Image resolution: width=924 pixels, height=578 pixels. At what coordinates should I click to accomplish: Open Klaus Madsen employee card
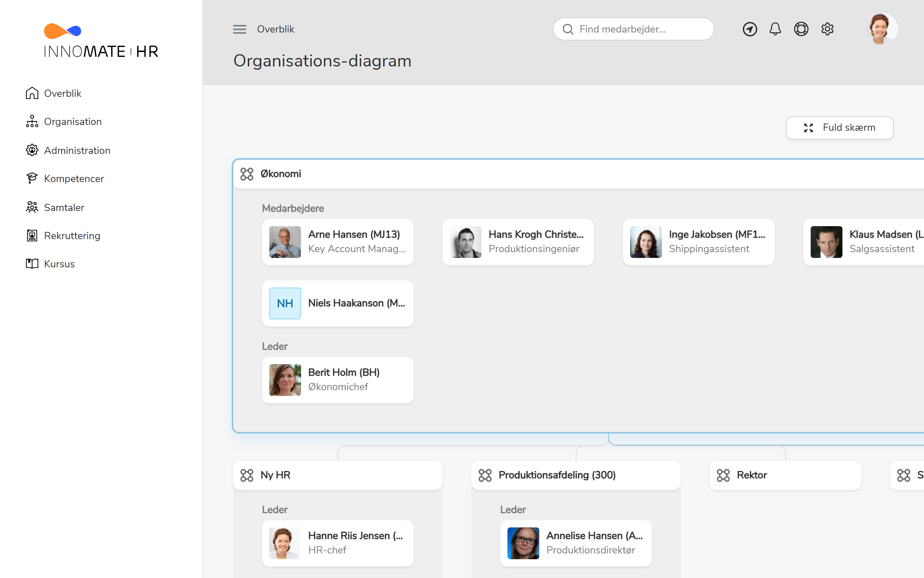click(864, 242)
